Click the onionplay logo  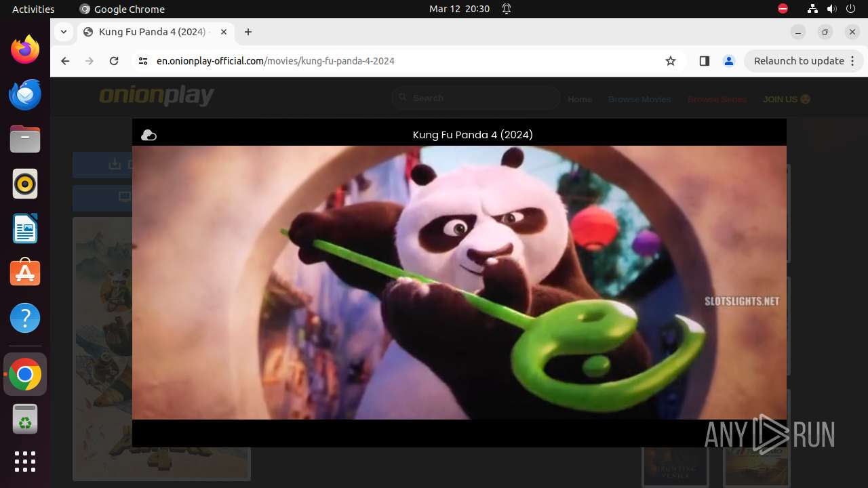pyautogui.click(x=157, y=96)
